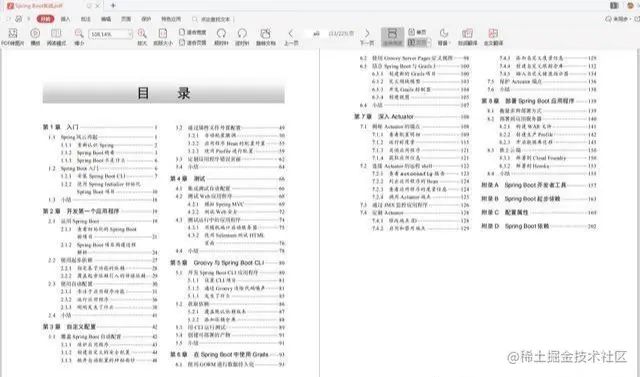Viewport: 640px width, 377px height.
Task: Click the 第4章 测试 entry
Action: 227,179
